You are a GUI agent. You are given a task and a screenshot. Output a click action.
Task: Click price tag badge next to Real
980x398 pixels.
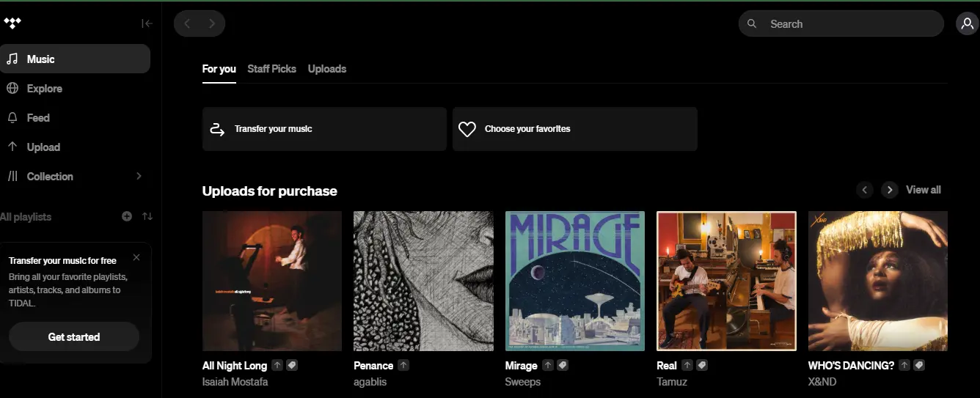point(702,365)
